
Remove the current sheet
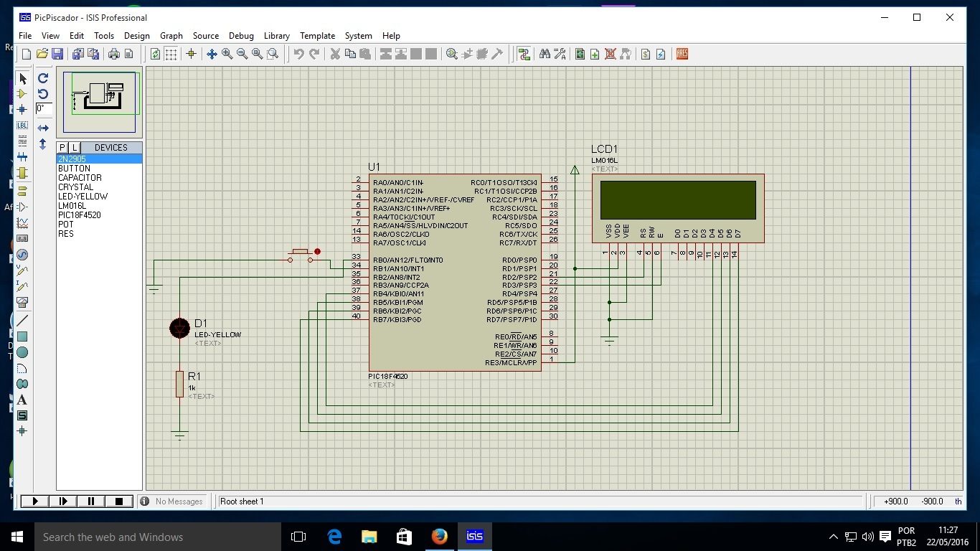tap(610, 54)
